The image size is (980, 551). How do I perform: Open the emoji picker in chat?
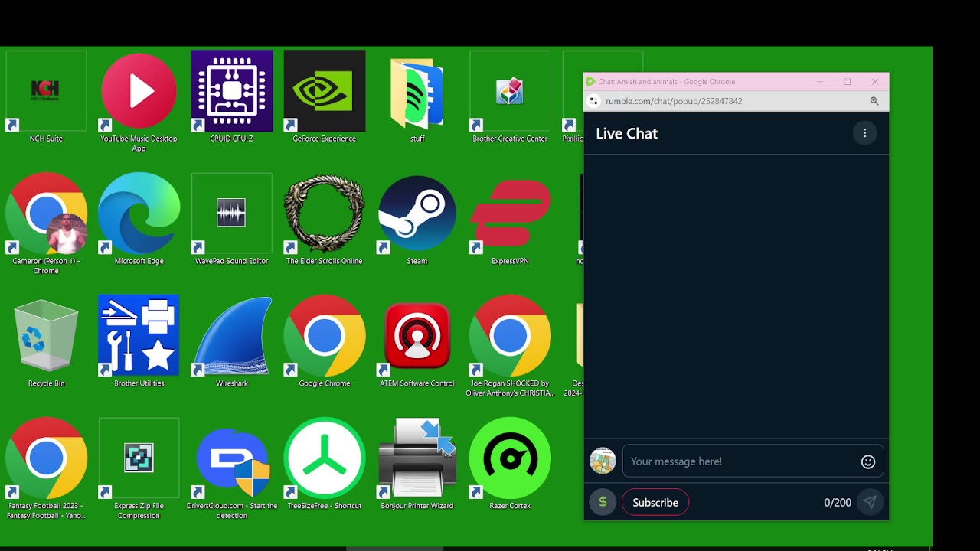click(x=868, y=461)
